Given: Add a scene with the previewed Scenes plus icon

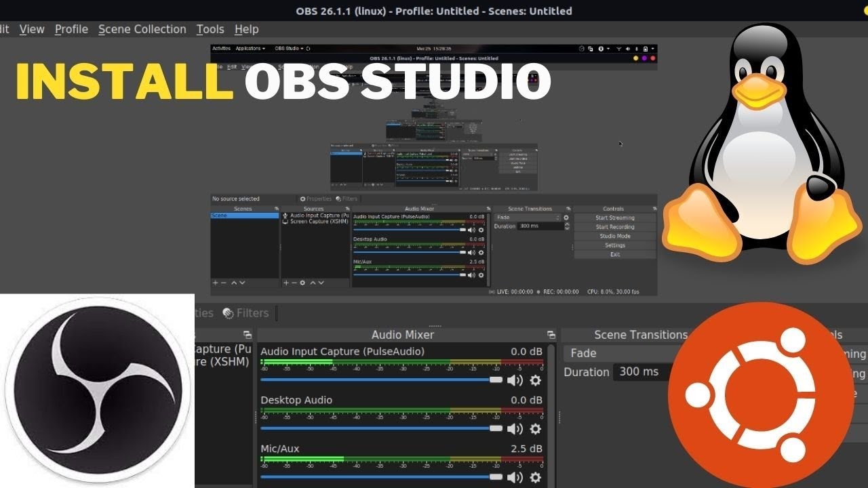Looking at the screenshot, I should 215,283.
